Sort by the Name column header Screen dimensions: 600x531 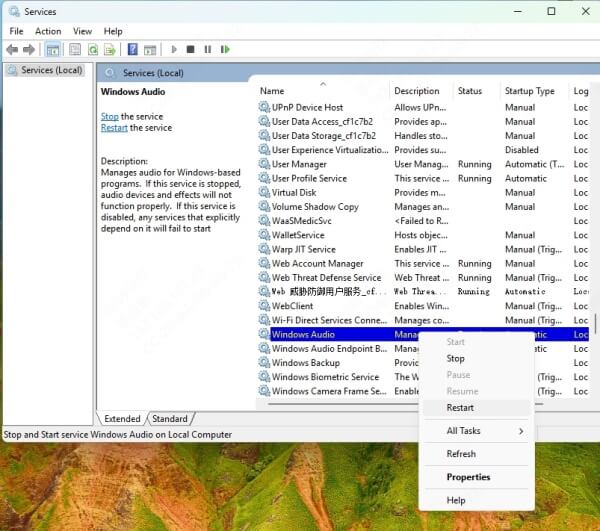tap(323, 91)
